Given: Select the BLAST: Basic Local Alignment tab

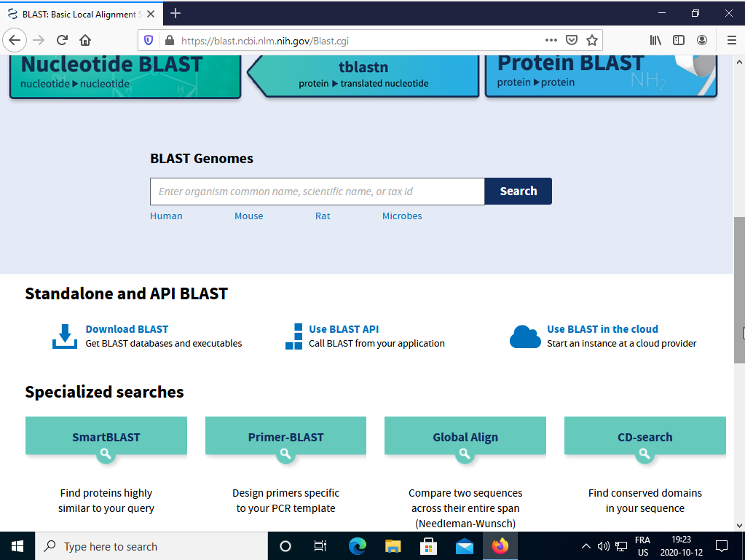Looking at the screenshot, I should 82,15.
